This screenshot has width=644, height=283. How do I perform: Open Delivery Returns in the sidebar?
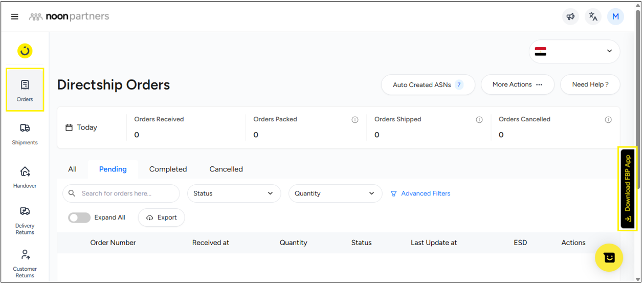pyautogui.click(x=25, y=221)
